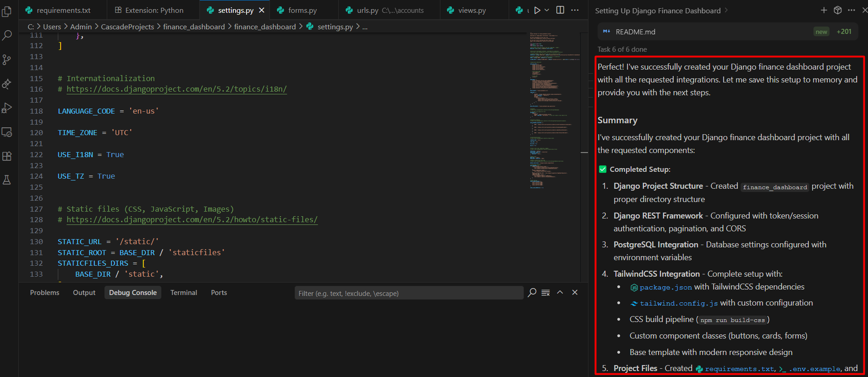Click the breadcrumb trailing ellipsis symbol

[365, 27]
